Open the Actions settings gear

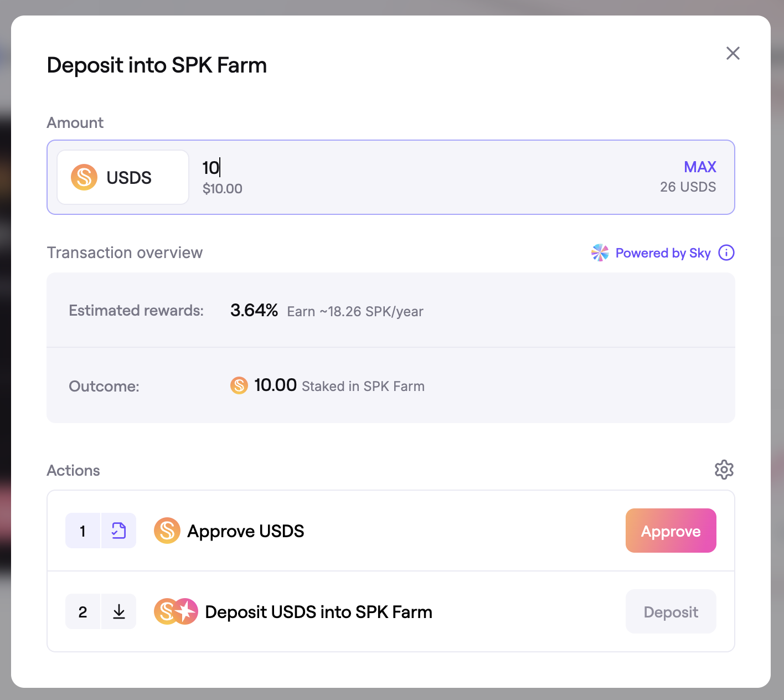point(724,470)
